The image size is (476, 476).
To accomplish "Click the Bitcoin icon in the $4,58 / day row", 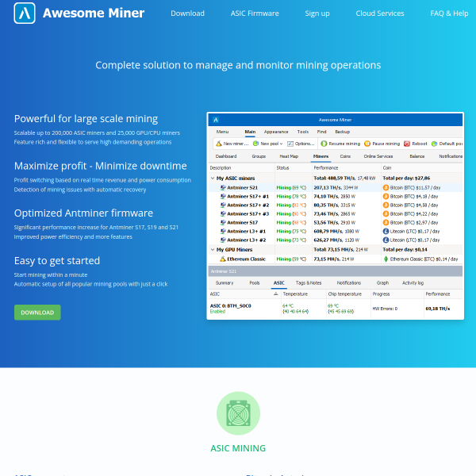I will [386, 205].
